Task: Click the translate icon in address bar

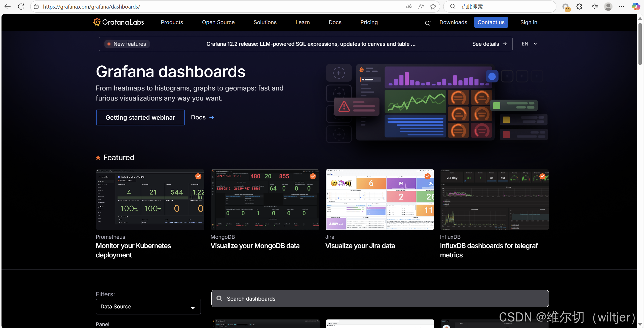Action: coord(409,7)
